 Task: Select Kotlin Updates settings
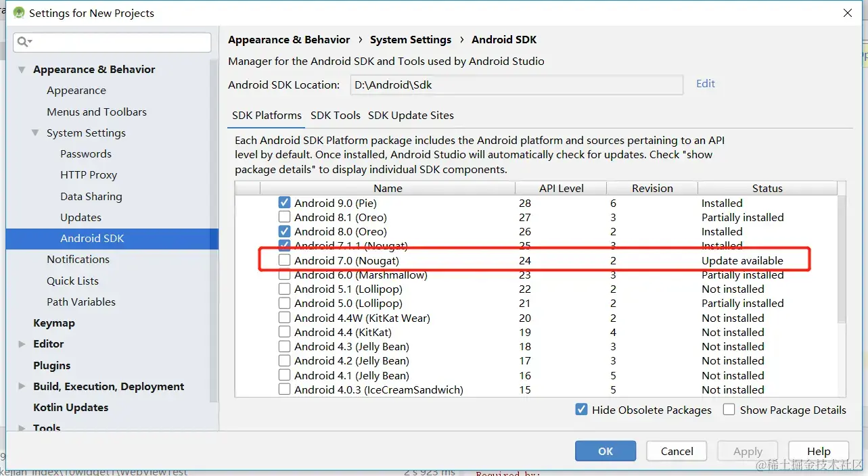pyautogui.click(x=71, y=407)
